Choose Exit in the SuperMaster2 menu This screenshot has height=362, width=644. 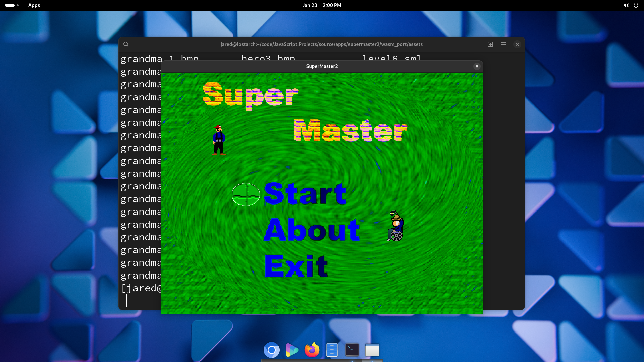(296, 265)
